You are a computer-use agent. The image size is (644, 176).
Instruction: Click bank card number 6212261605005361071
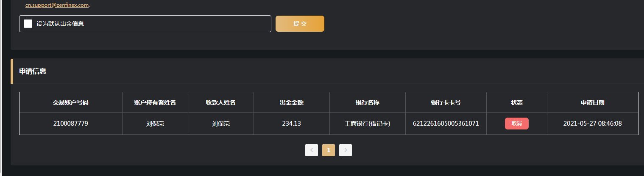[x=446, y=124]
